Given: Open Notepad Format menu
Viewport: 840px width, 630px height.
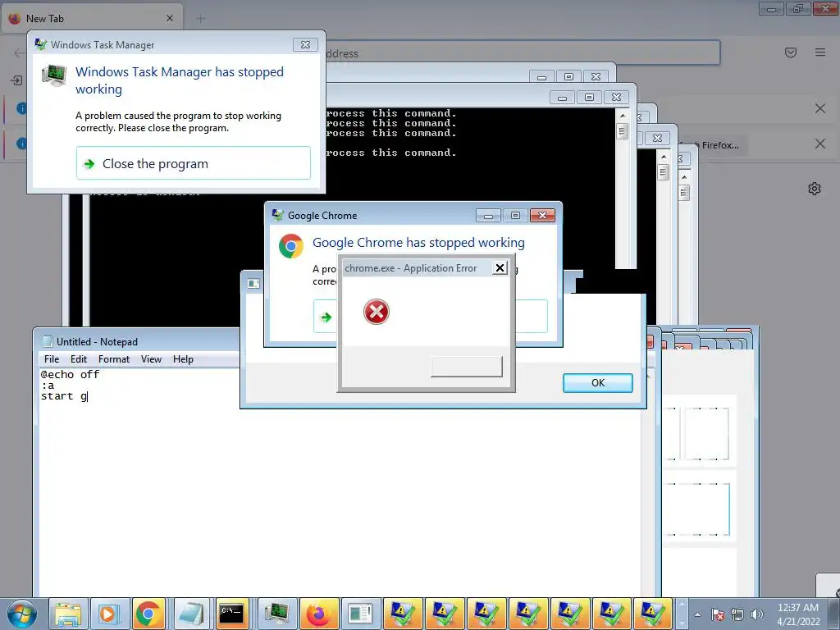Looking at the screenshot, I should pyautogui.click(x=113, y=359).
